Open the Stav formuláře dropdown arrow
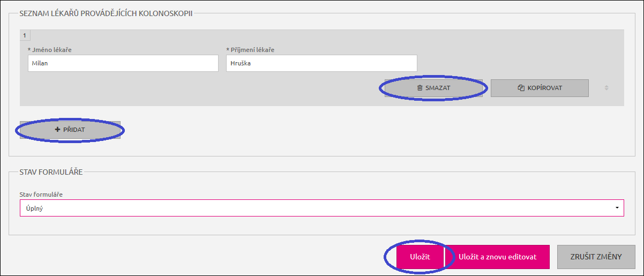 click(617, 208)
